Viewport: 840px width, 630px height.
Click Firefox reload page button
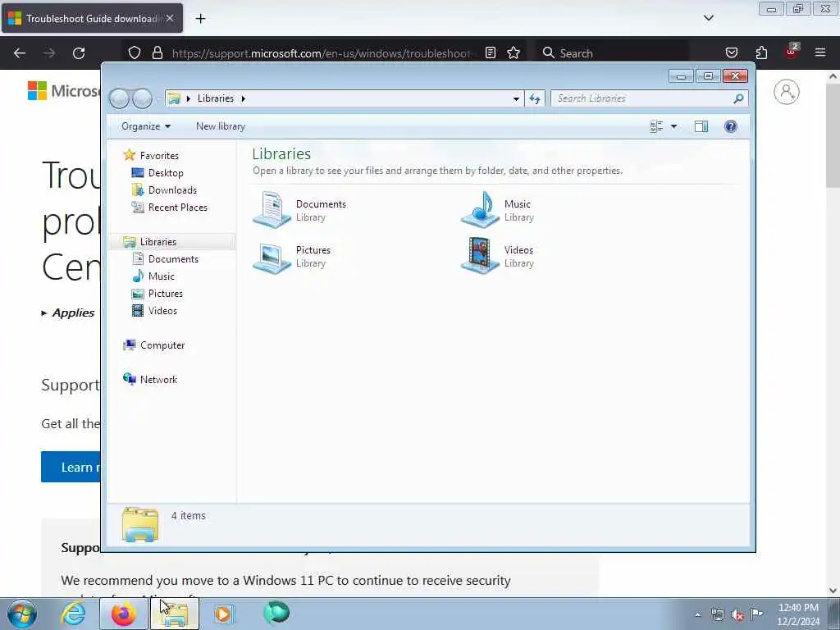pos(79,53)
